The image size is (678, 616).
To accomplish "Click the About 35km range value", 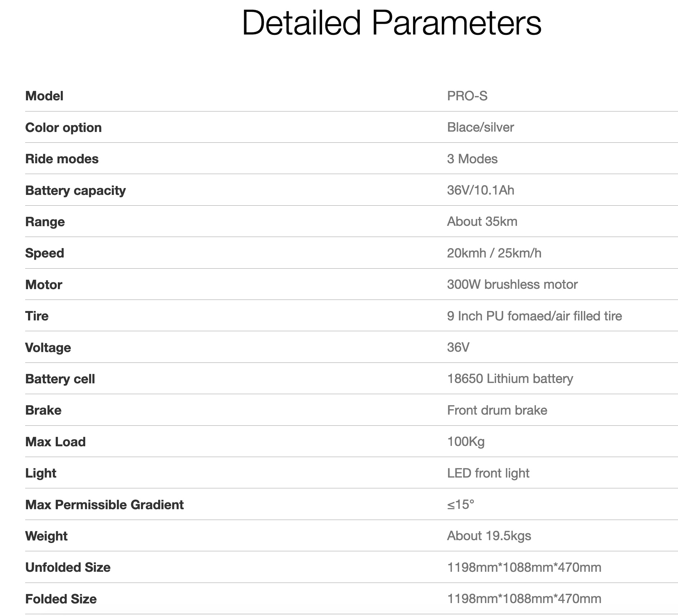I will pos(482,222).
